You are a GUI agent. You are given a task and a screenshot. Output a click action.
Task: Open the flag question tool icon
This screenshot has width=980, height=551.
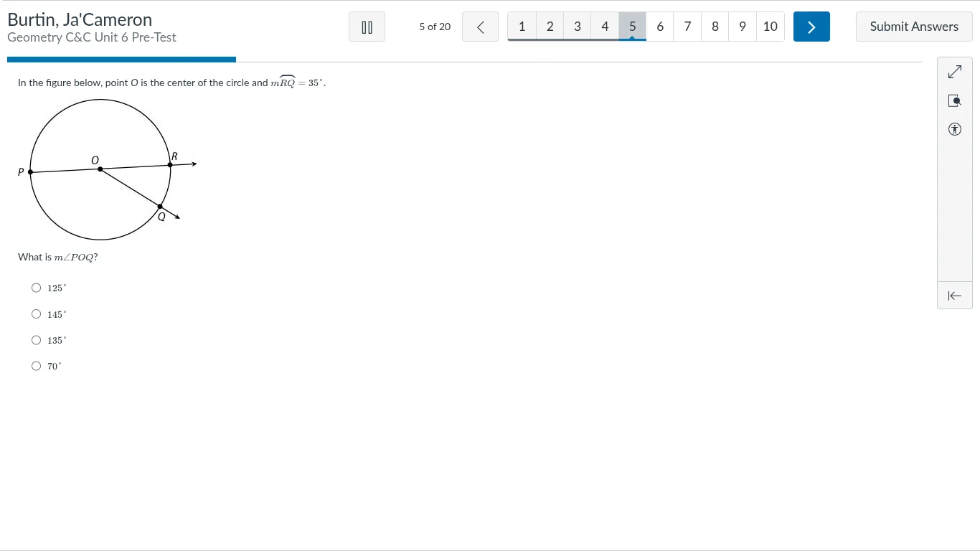[954, 101]
